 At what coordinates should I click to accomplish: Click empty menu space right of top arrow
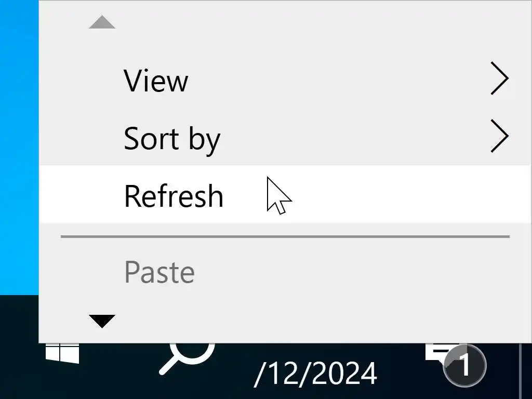[312, 22]
